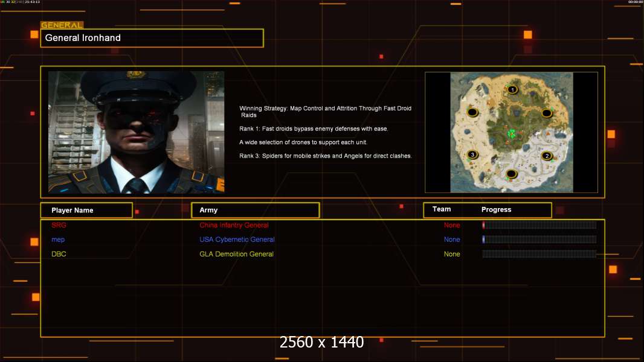This screenshot has height=362, width=644.
Task: Click the team value None for DBC
Action: tap(452, 254)
